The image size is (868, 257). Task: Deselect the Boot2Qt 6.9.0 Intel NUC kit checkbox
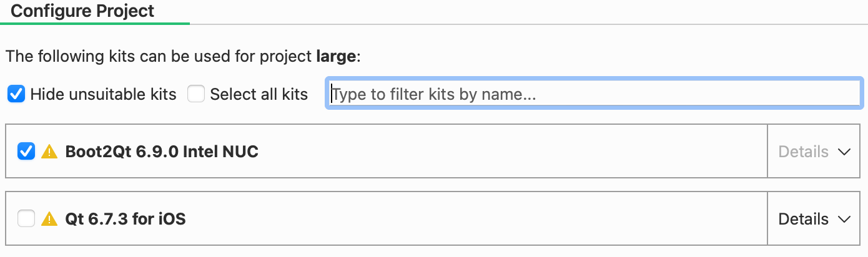tap(26, 152)
